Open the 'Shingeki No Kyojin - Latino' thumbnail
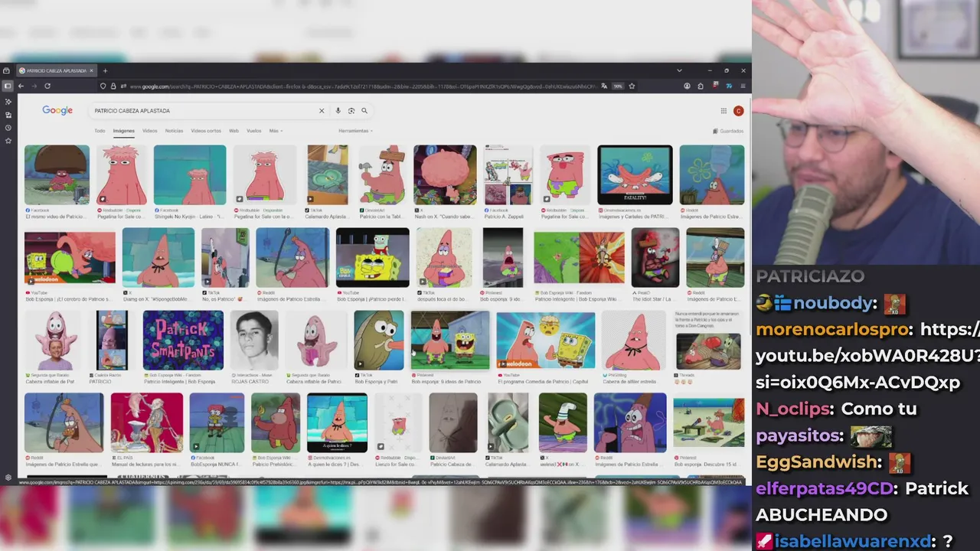 point(190,175)
